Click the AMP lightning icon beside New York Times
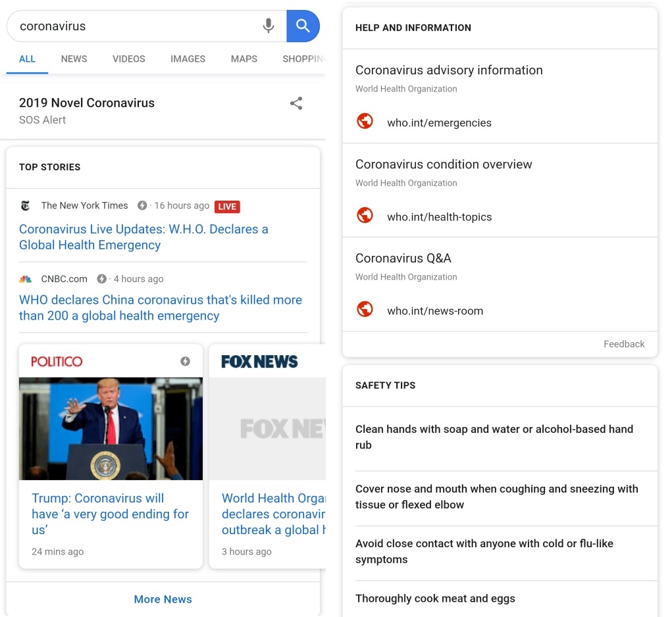 (142, 205)
